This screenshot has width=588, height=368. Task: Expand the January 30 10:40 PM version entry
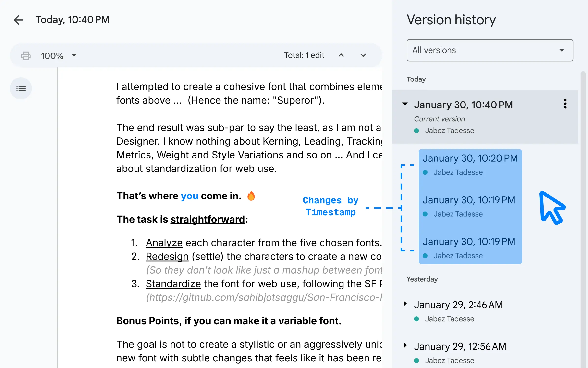tap(405, 104)
